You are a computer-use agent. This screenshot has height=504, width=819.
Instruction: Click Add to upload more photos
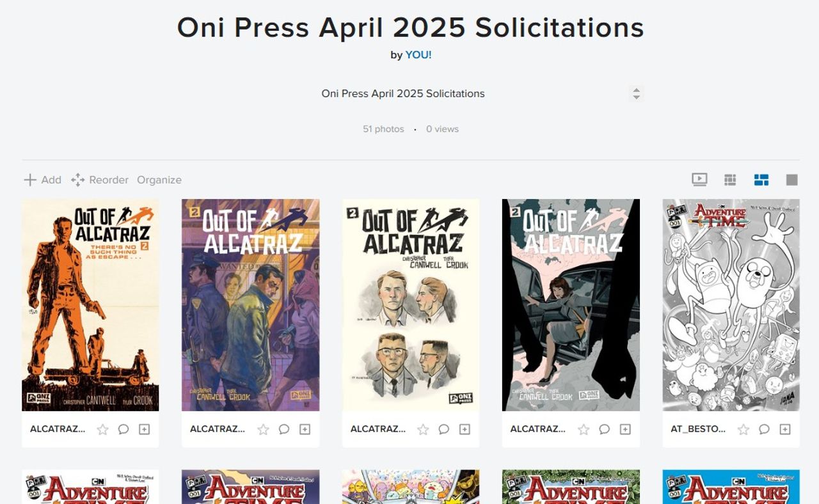coord(42,180)
